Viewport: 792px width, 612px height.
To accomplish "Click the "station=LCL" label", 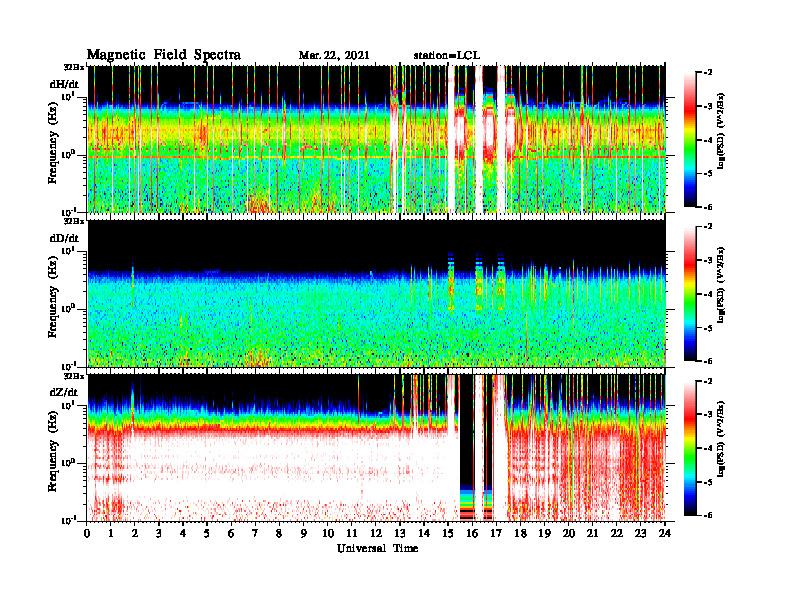I will (x=447, y=56).
